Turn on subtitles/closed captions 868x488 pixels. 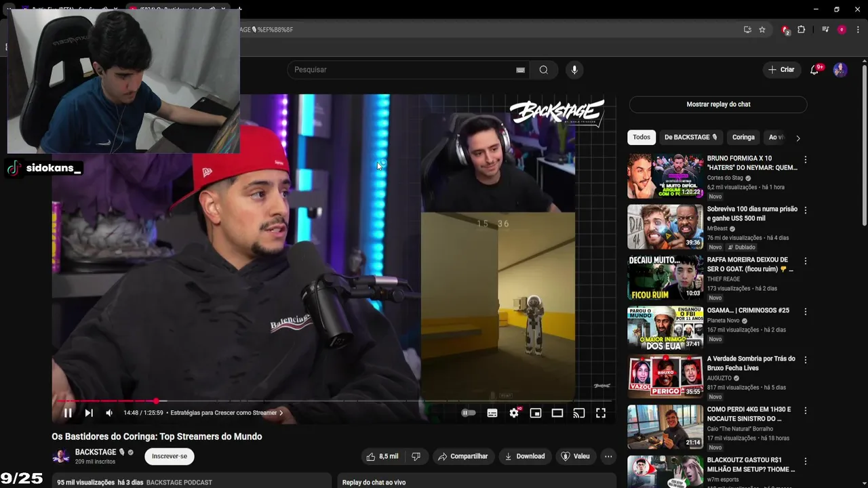492,413
